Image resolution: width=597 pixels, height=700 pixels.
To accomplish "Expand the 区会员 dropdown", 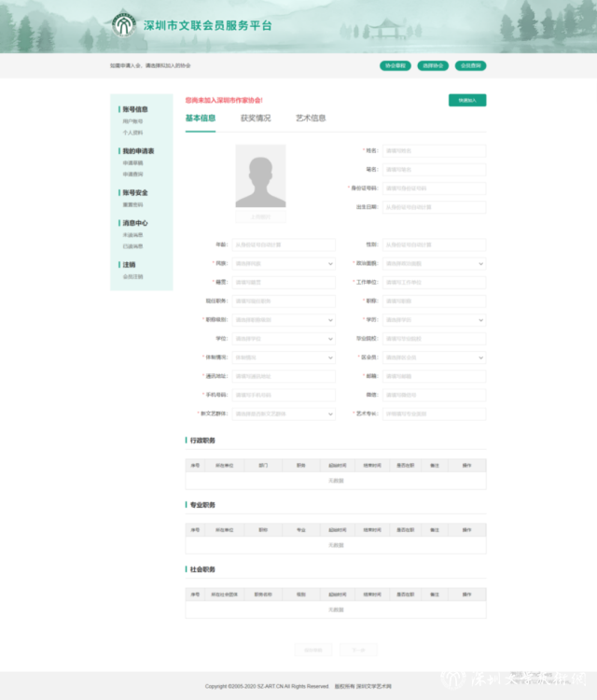I will click(x=434, y=357).
